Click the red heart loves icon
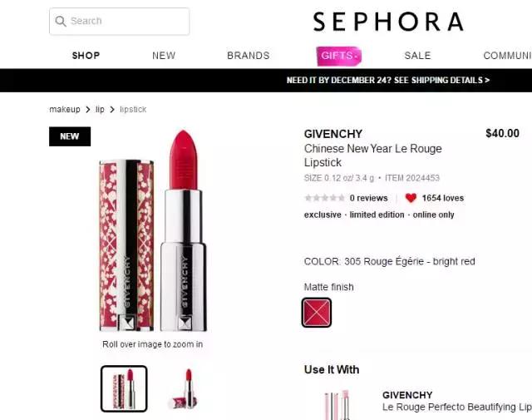 pyautogui.click(x=411, y=198)
